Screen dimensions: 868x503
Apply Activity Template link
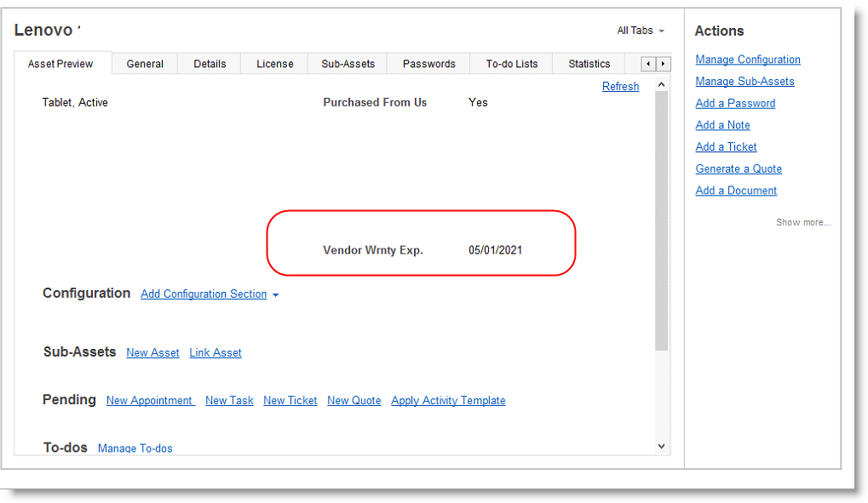[448, 401]
